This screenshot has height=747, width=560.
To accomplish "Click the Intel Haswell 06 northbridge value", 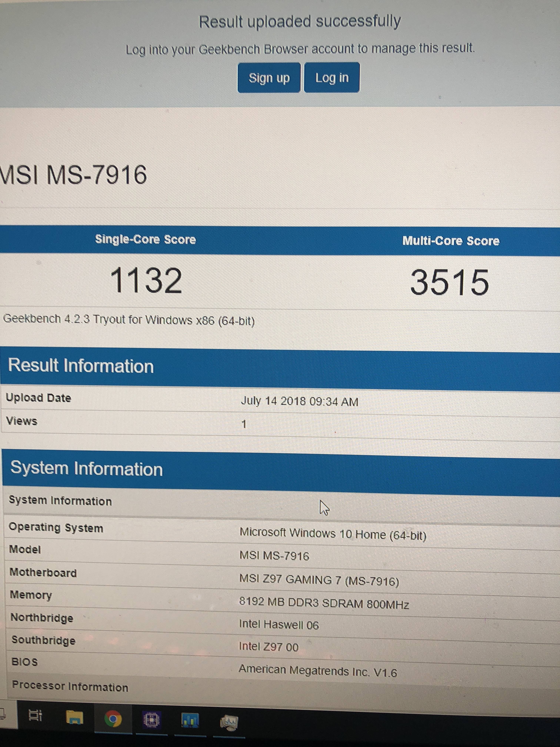I will pyautogui.click(x=279, y=624).
